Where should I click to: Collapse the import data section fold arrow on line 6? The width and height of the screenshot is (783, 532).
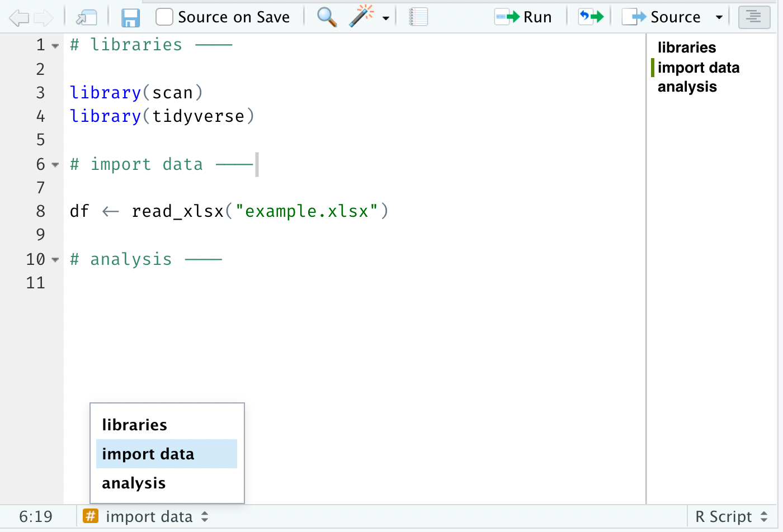(x=55, y=165)
